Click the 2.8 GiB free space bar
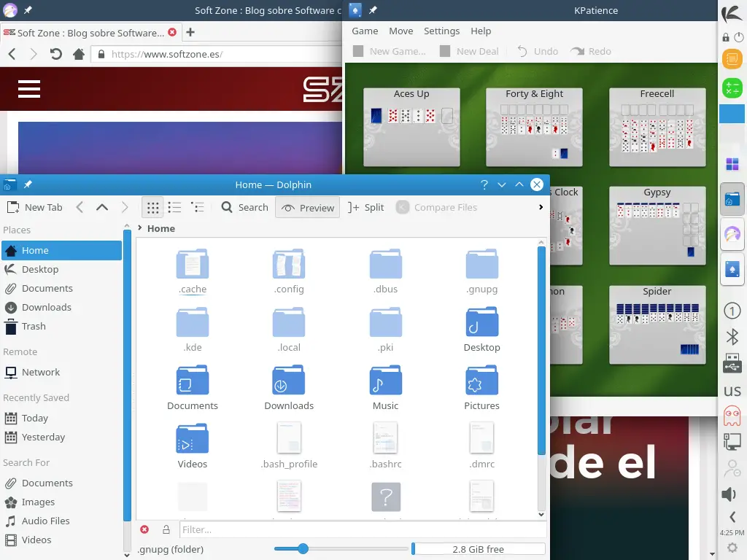The height and width of the screenshot is (560, 747). [479, 549]
